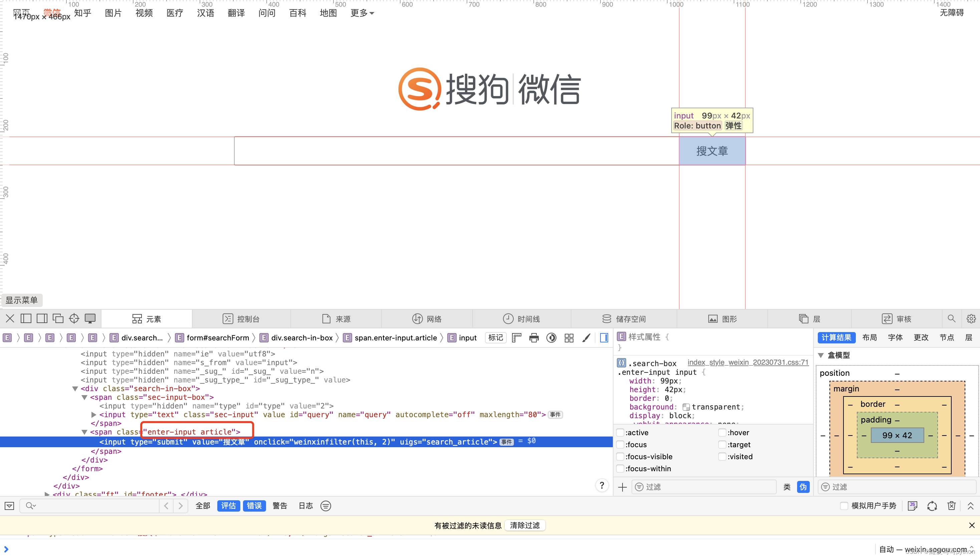Expand the sec-input text input node
980x558 pixels.
[94, 415]
